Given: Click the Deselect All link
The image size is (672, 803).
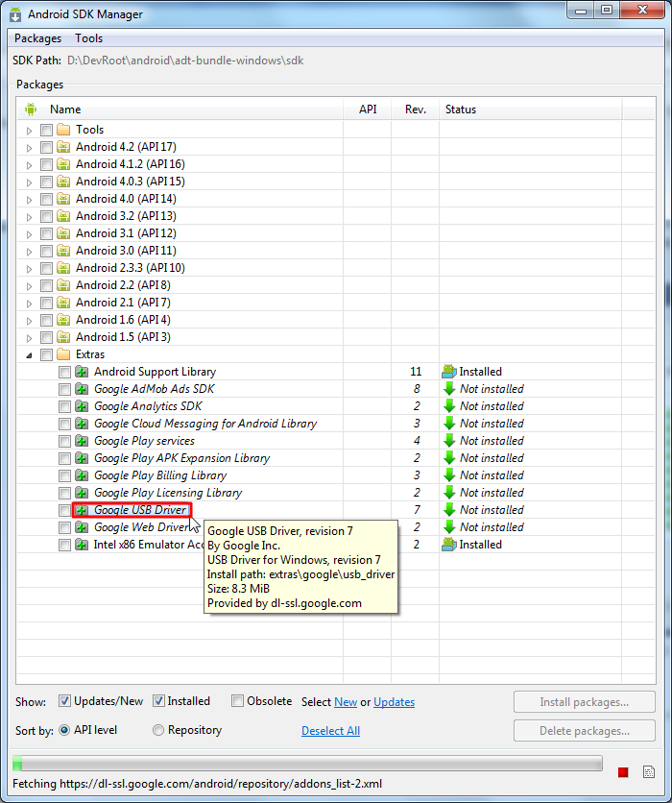Looking at the screenshot, I should pos(330,731).
